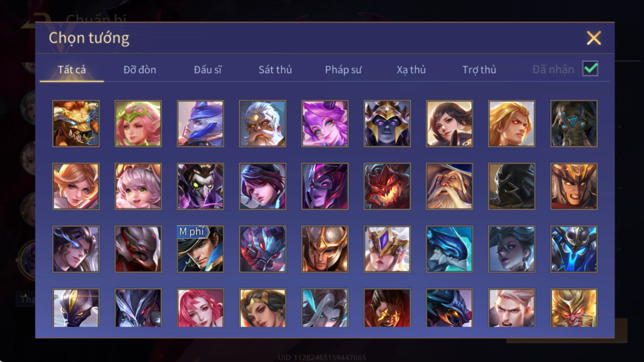This screenshot has height=362, width=644.
Task: Select the red lava demon hero portrait
Action: [x=387, y=186]
